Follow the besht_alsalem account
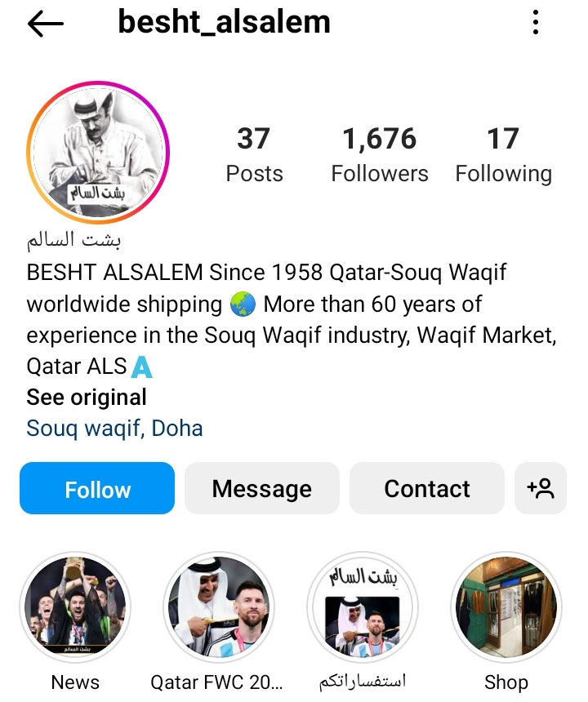588x702 pixels. (97, 488)
